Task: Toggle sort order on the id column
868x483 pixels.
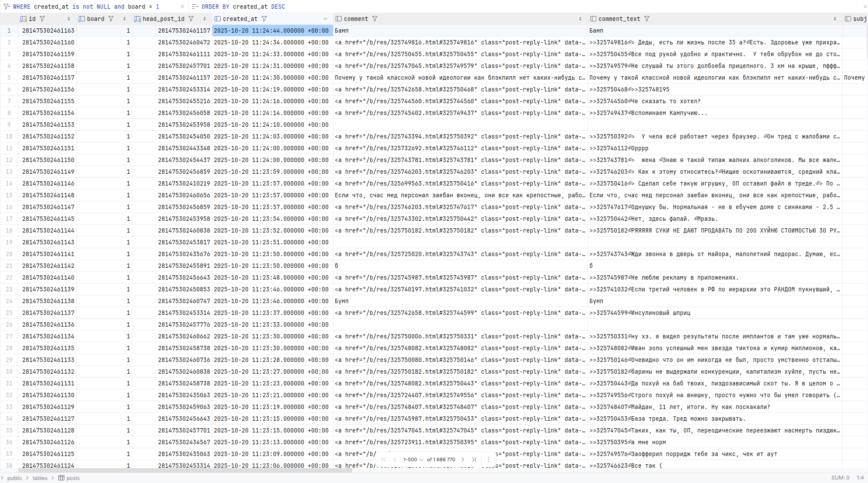Action: click(69, 19)
